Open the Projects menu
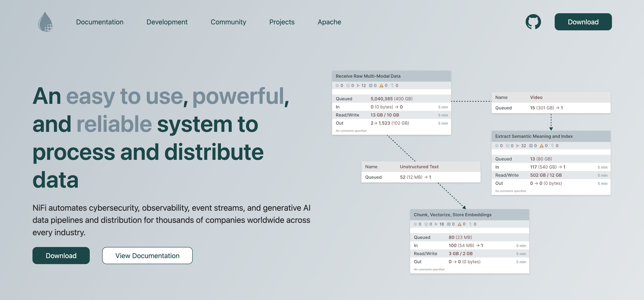The height and width of the screenshot is (300, 644). click(282, 22)
